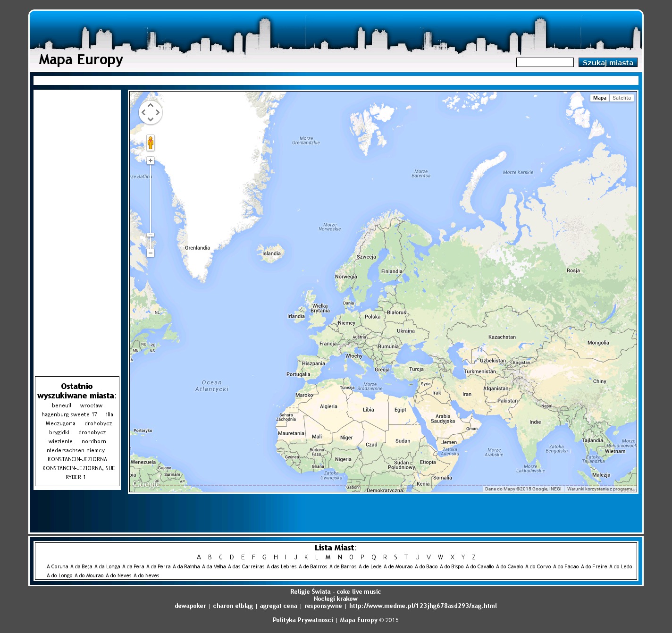Select letter K in Lista Miast
The height and width of the screenshot is (633, 672).
pos(306,557)
